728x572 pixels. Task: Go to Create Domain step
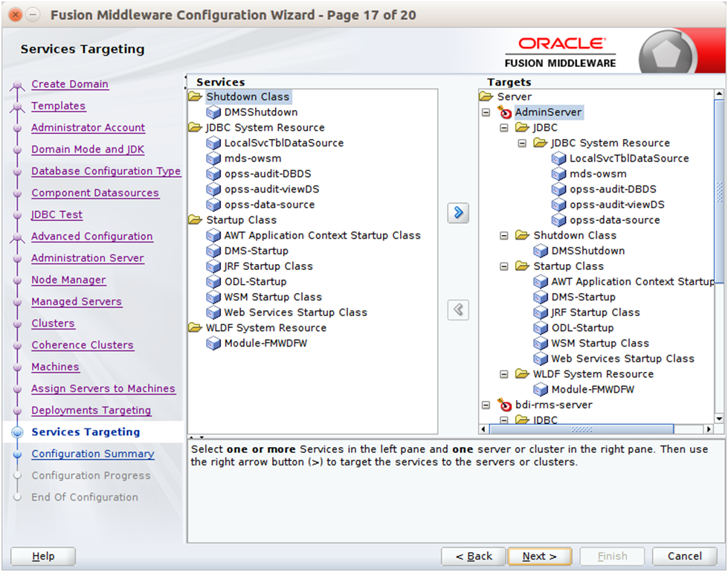coord(70,84)
